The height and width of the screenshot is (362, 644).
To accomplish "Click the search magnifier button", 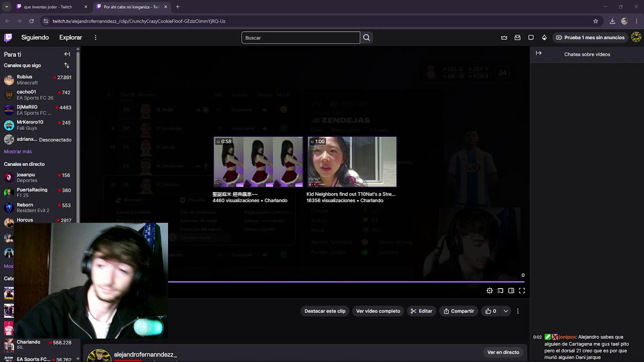I will tap(366, 38).
